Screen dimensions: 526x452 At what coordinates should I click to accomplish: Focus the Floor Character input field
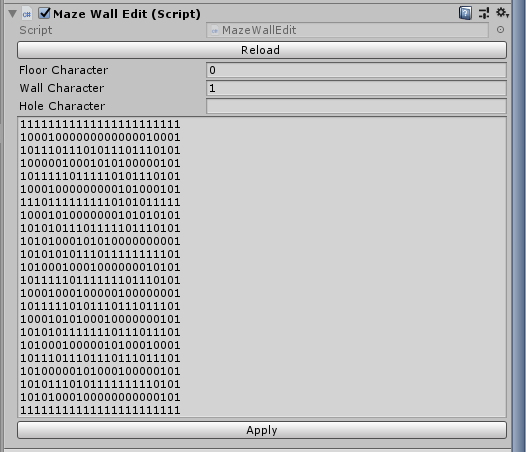[x=356, y=70]
